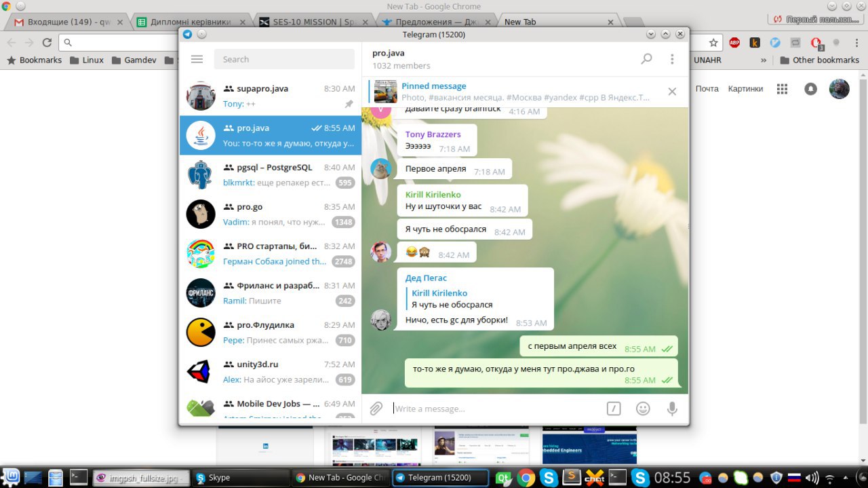This screenshot has height=488, width=868.
Task: Record a voice message with microphone
Action: coord(672,409)
